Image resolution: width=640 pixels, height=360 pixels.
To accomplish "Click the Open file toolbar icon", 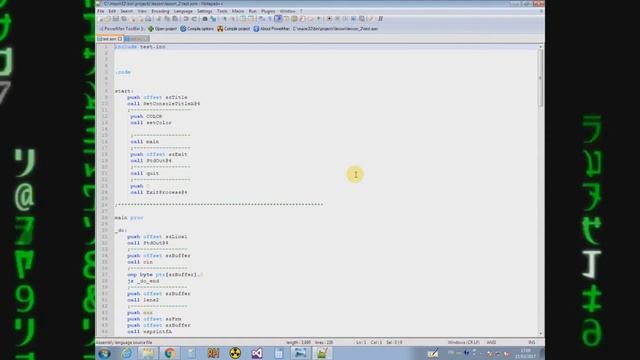I will click(108, 19).
